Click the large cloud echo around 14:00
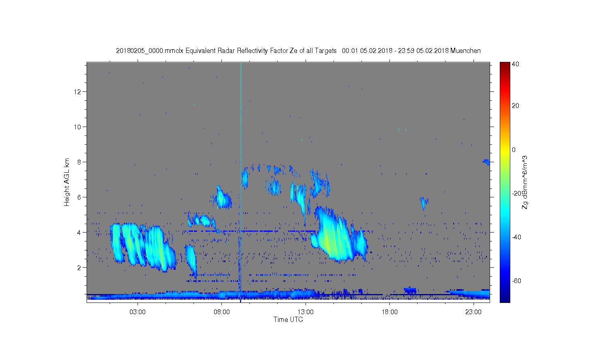The image size is (607, 364). click(x=336, y=235)
